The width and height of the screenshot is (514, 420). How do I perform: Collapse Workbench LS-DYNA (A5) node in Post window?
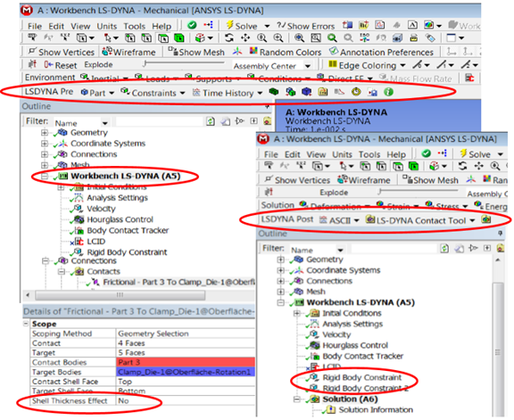click(280, 302)
